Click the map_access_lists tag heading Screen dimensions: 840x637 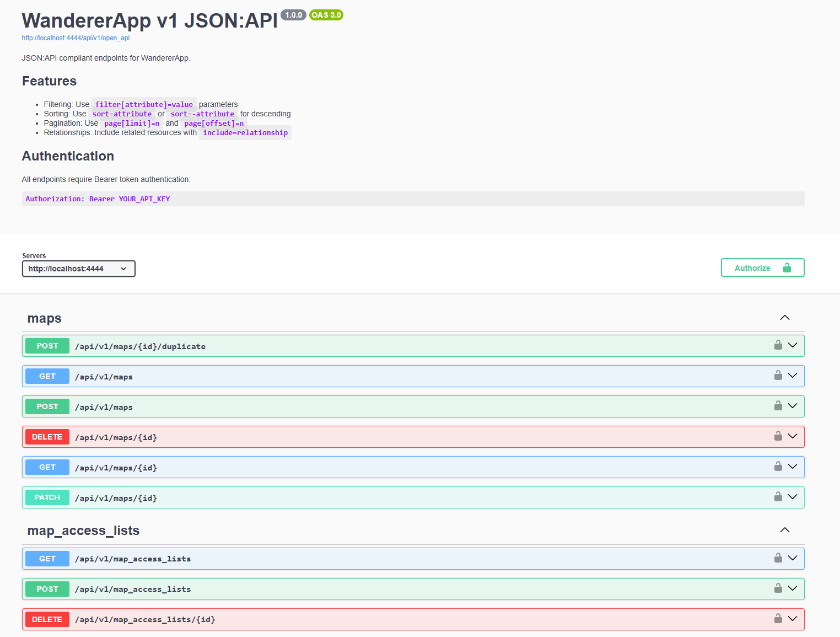[x=83, y=531]
